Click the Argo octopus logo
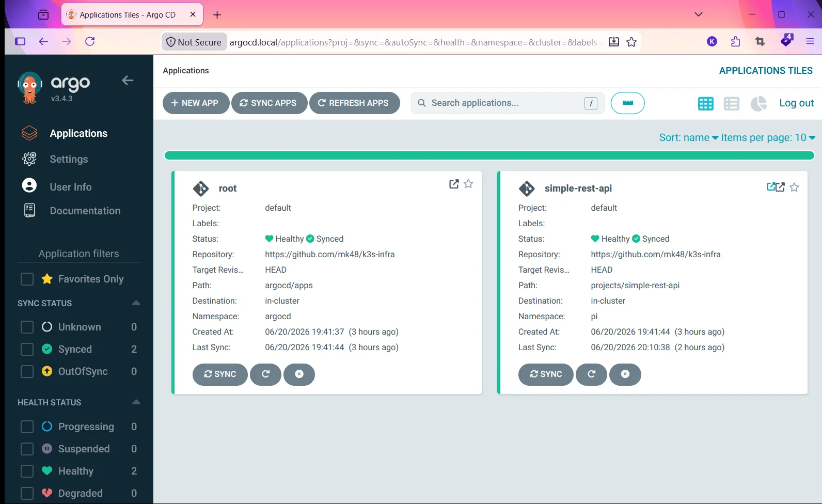 pos(29,87)
